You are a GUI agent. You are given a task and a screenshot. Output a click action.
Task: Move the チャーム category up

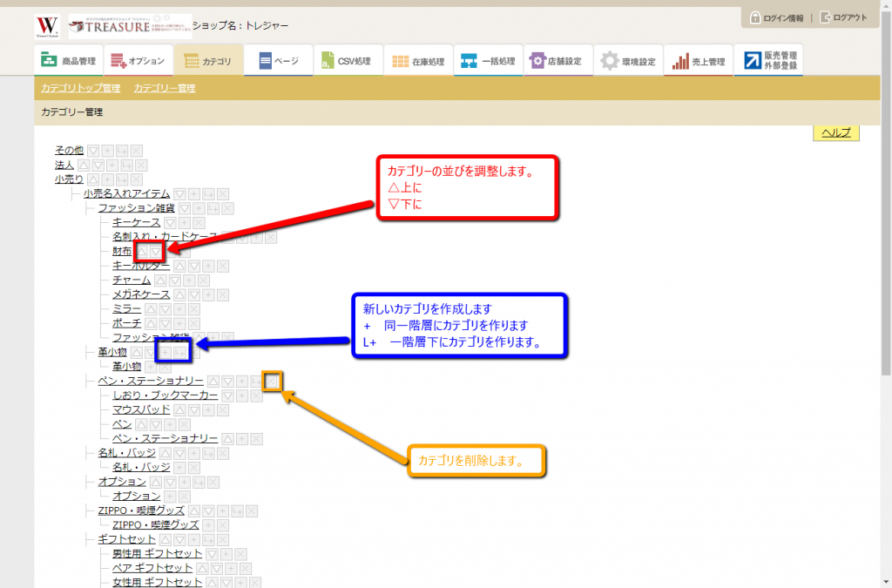[x=161, y=280]
